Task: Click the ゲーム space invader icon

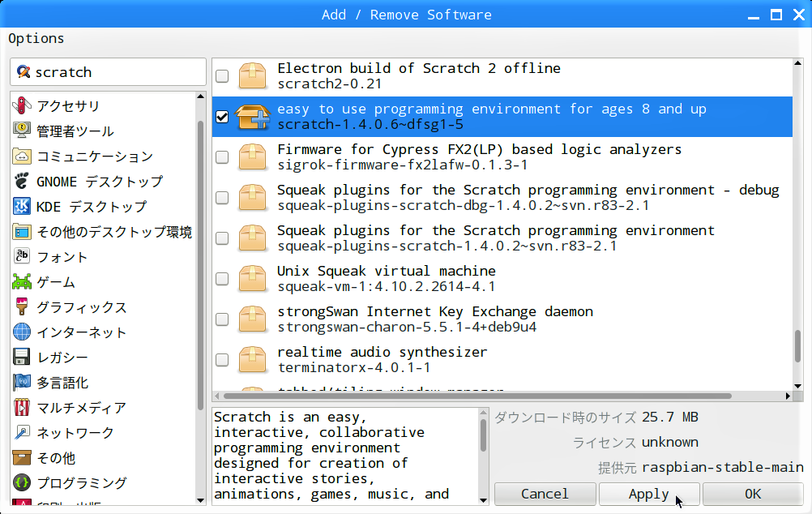Action: tap(22, 282)
